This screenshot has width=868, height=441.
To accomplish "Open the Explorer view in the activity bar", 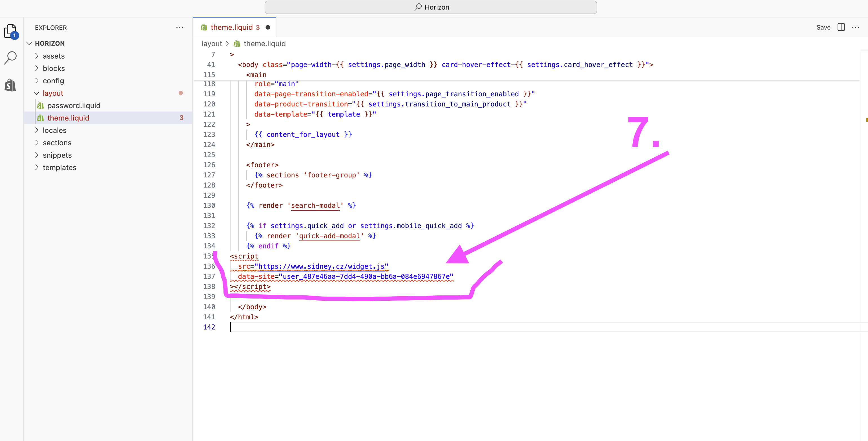I will pyautogui.click(x=10, y=31).
